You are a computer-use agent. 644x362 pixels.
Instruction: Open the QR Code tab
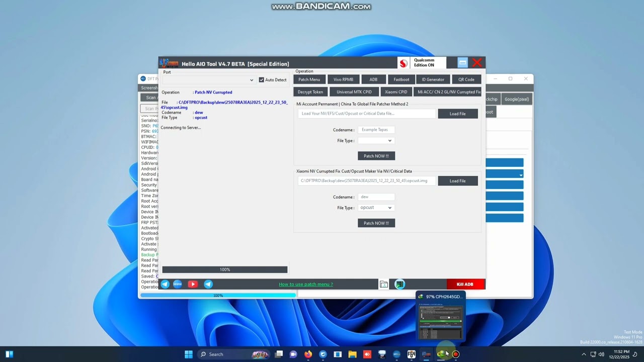(x=466, y=79)
